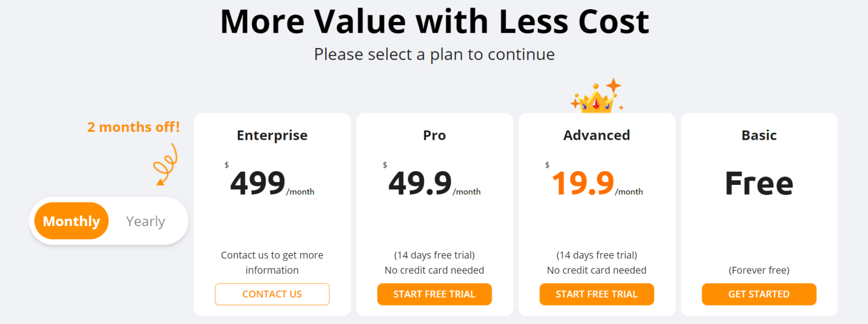Viewport: 868px width, 324px height.
Task: Click the "Forever free" note
Action: [x=758, y=270]
